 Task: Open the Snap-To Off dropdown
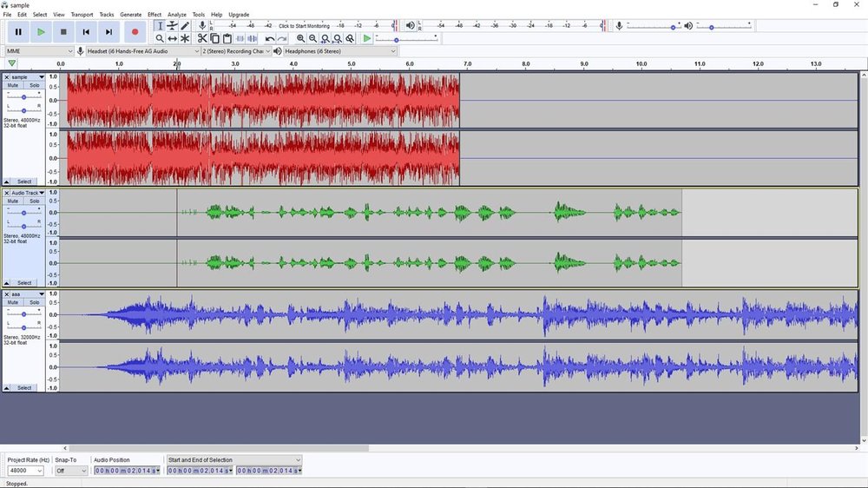point(71,471)
